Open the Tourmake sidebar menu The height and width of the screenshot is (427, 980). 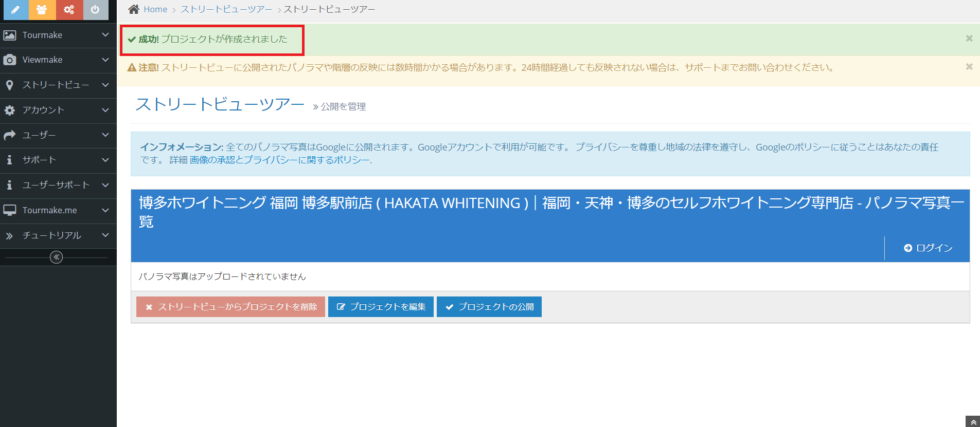(58, 35)
